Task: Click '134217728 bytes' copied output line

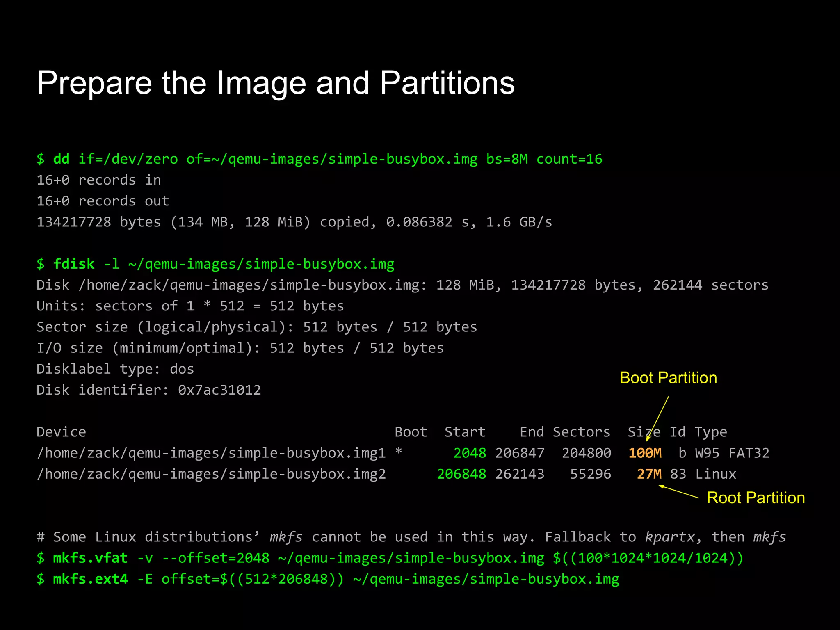Action: click(x=98, y=222)
